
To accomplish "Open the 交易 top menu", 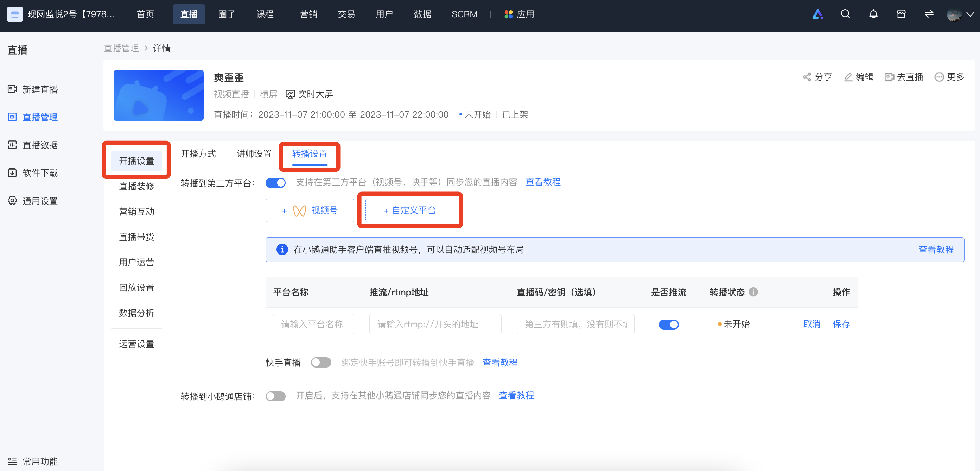I will coord(346,14).
